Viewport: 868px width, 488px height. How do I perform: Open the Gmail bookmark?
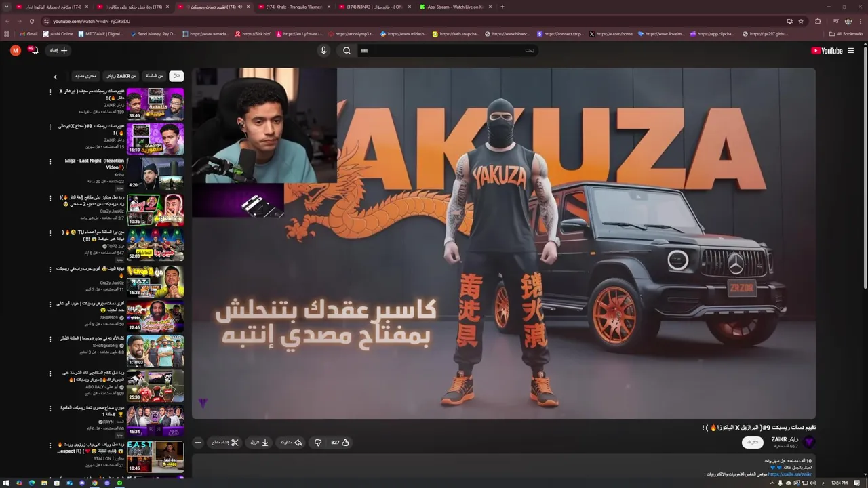point(28,33)
